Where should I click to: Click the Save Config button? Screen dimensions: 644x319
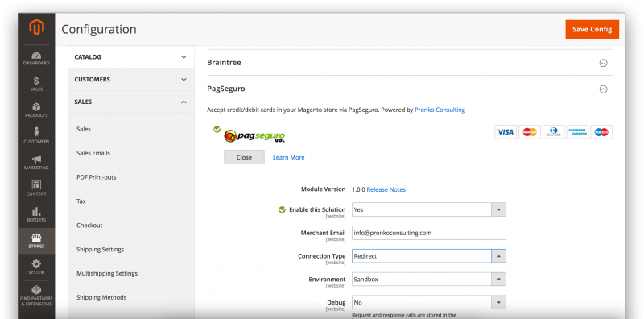click(x=592, y=30)
